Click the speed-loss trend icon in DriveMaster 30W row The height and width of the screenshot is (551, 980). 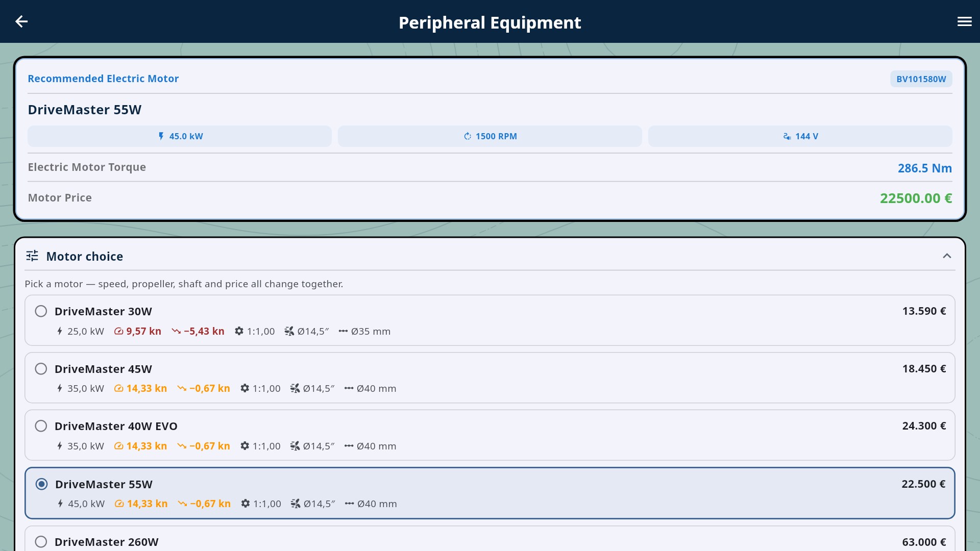[x=176, y=331]
